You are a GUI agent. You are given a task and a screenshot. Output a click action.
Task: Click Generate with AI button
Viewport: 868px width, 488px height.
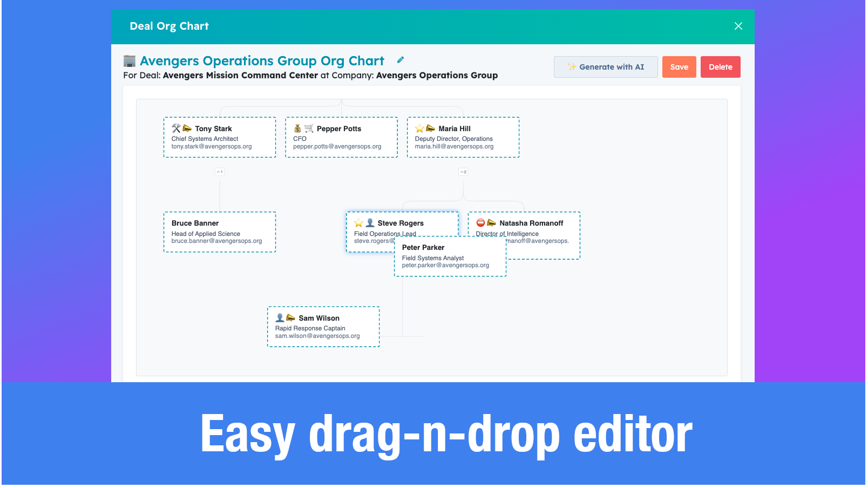(606, 67)
